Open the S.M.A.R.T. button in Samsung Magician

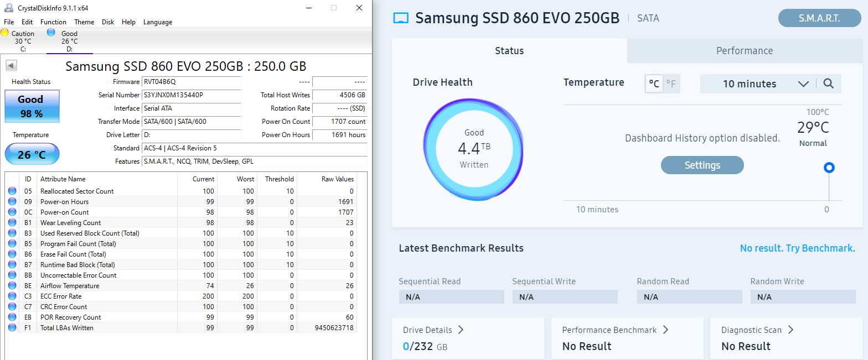tap(819, 18)
